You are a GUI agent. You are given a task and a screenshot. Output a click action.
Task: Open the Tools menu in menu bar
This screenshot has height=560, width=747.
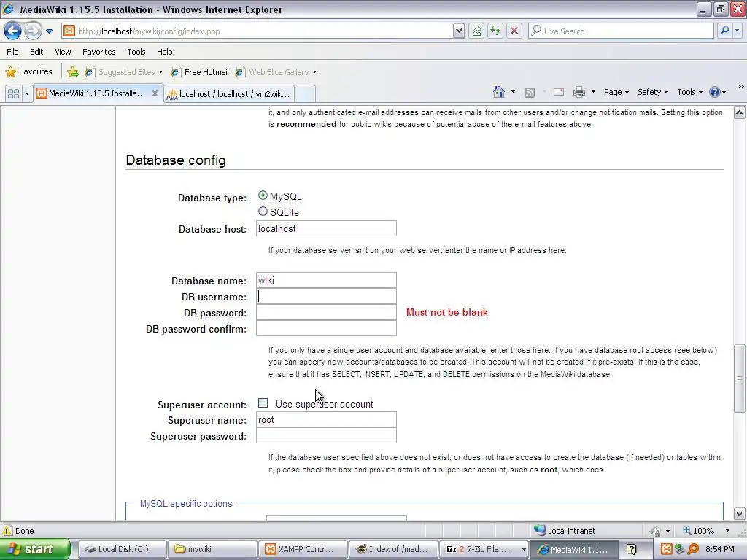coord(136,52)
